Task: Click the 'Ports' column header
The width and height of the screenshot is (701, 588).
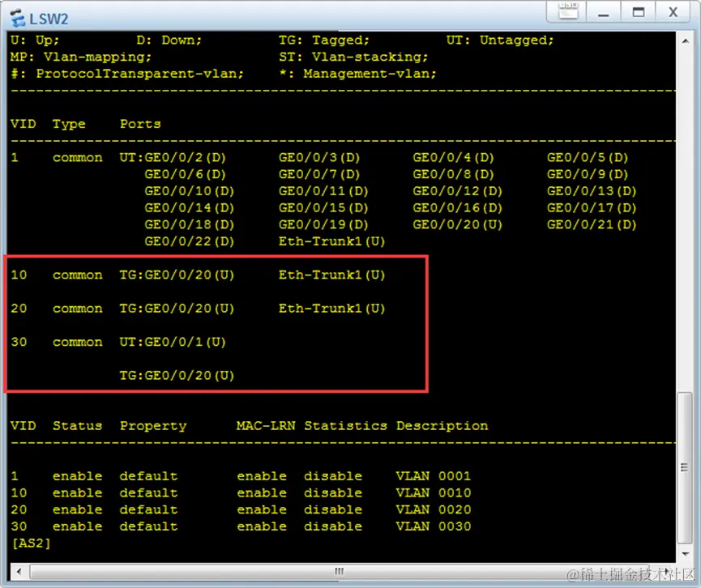Action: click(140, 124)
